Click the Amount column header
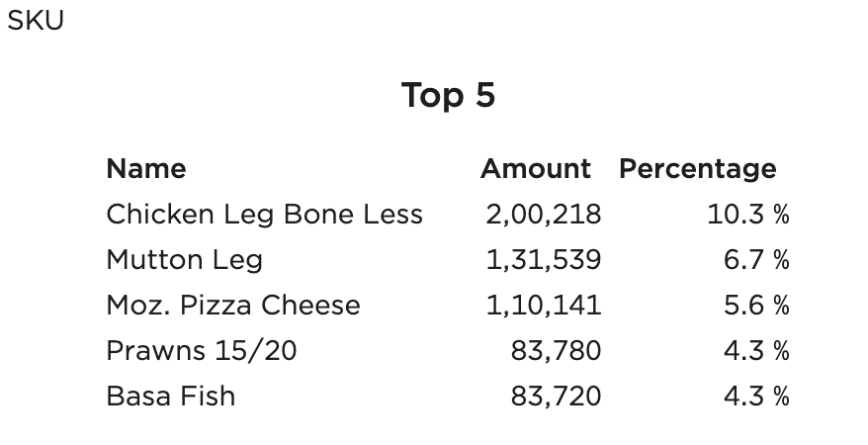Viewport: 868px width, 445px height. (x=535, y=168)
